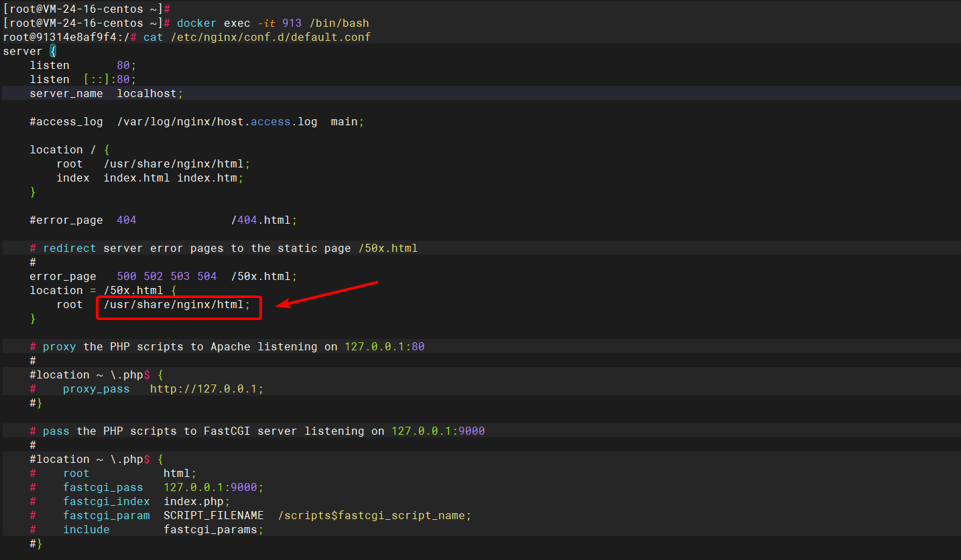Click 'index index.html index.htm;' line
The height and width of the screenshot is (560, 961).
pyautogui.click(x=150, y=178)
